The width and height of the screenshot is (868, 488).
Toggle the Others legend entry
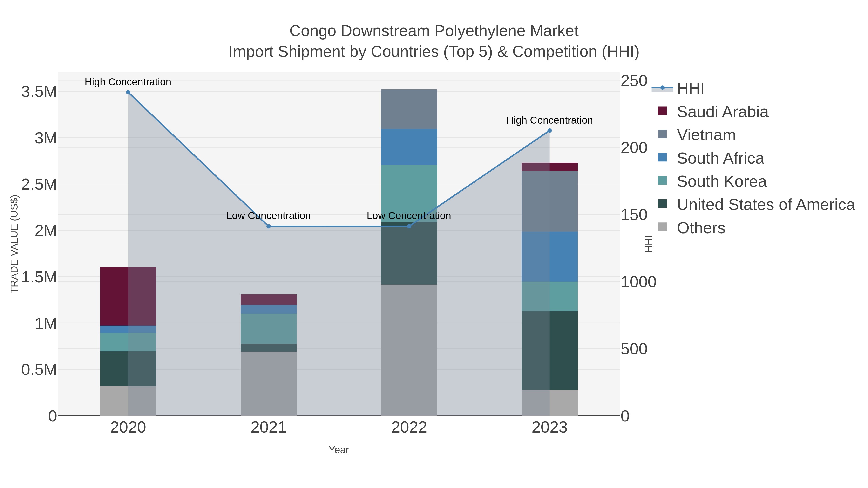(x=692, y=228)
